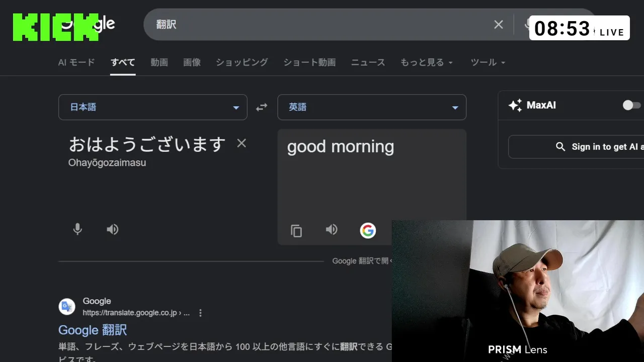
Task: Expand the ツール menu
Action: (488, 62)
